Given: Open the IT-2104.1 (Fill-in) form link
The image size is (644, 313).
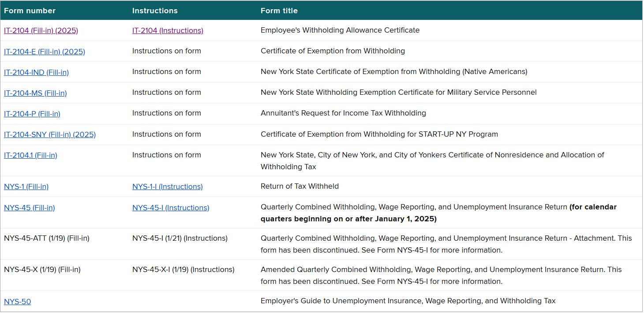Looking at the screenshot, I should click(x=30, y=155).
